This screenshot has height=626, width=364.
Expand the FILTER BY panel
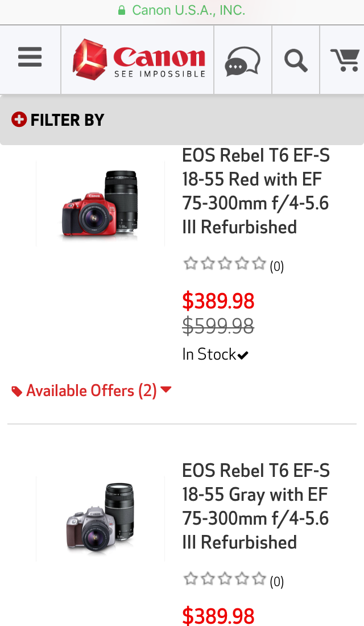[x=67, y=120]
